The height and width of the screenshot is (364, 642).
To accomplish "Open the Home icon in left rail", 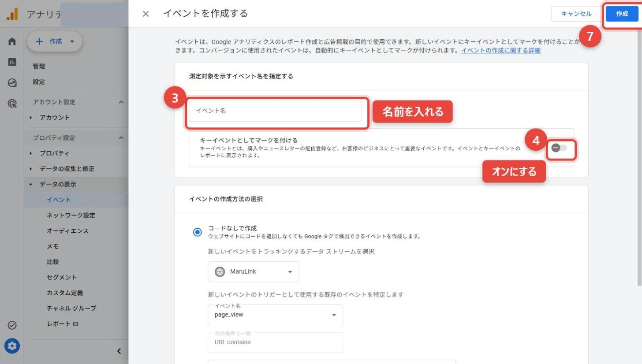I will coord(12,41).
